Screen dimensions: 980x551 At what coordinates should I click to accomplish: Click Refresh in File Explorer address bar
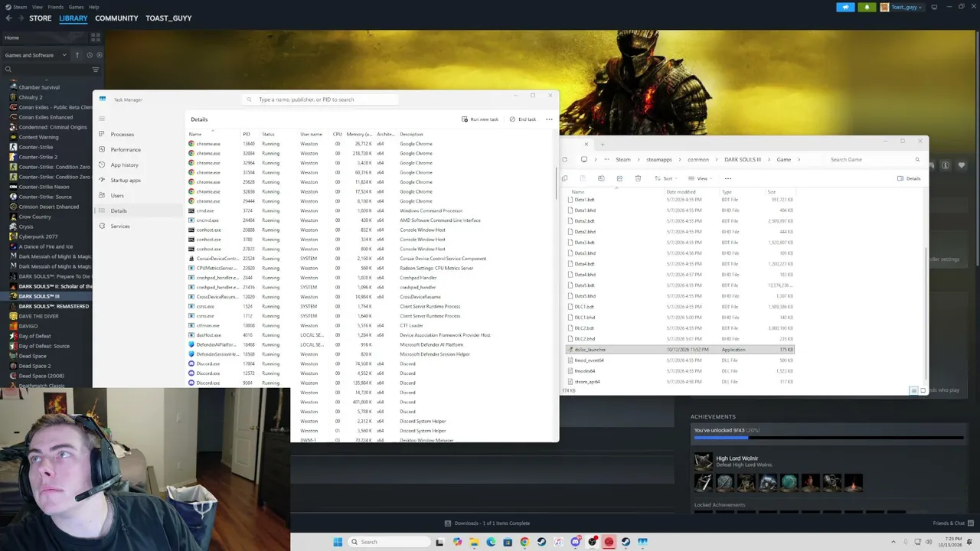(x=564, y=160)
